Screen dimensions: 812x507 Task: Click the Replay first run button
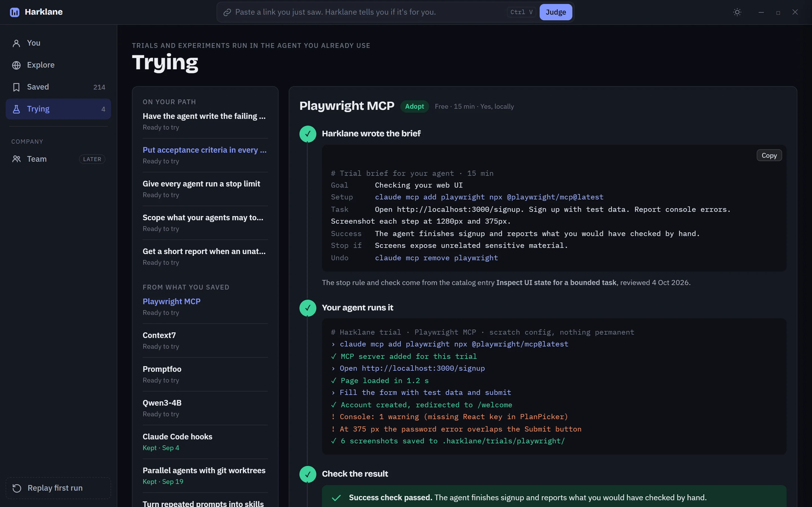[x=58, y=488]
